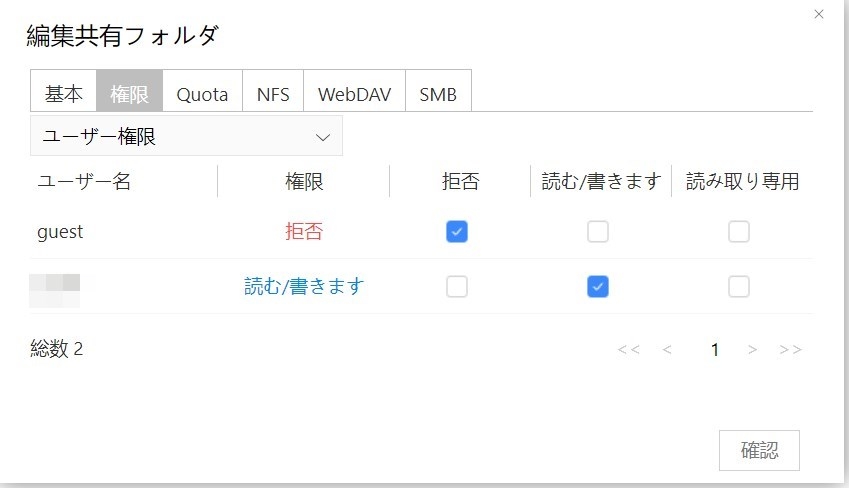Enable 読み取り専用 for the guest user
This screenshot has width=849, height=488.
pos(738,232)
